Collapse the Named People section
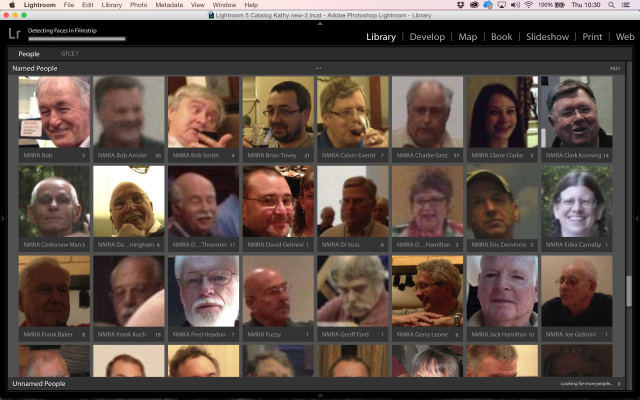The height and width of the screenshot is (400, 640). click(35, 69)
